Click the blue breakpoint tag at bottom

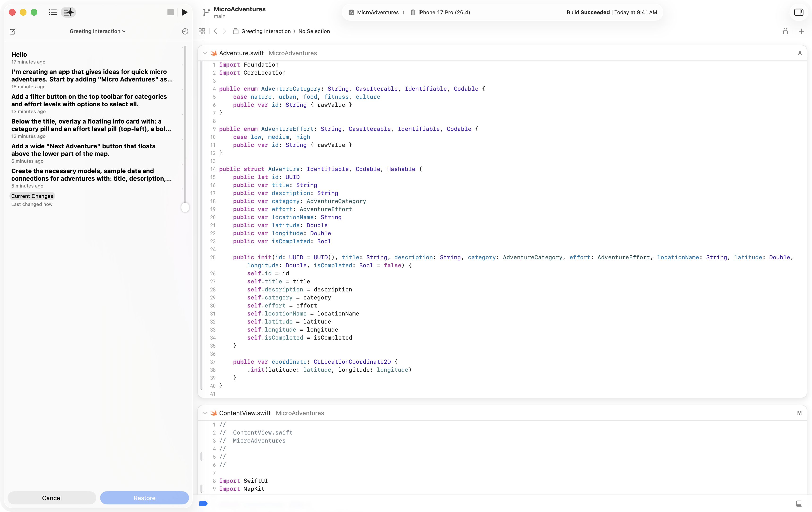tap(203, 504)
